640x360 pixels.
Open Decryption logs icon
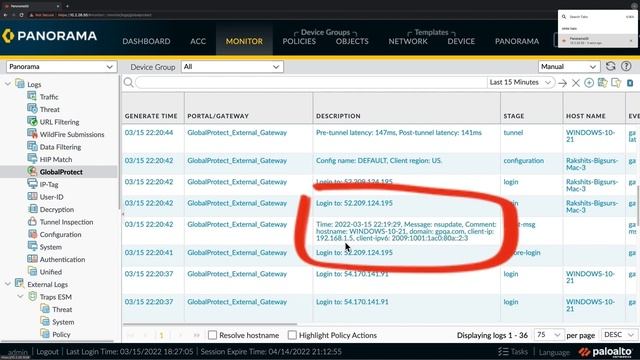(32, 209)
